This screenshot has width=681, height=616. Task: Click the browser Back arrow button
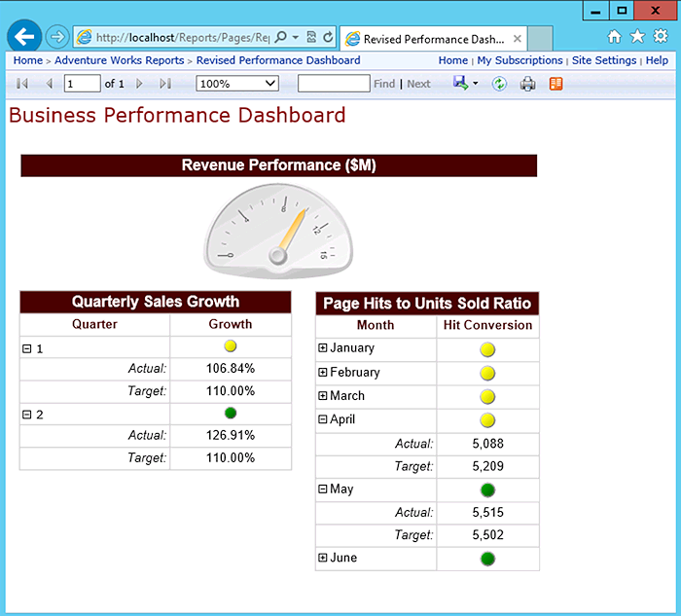(24, 36)
